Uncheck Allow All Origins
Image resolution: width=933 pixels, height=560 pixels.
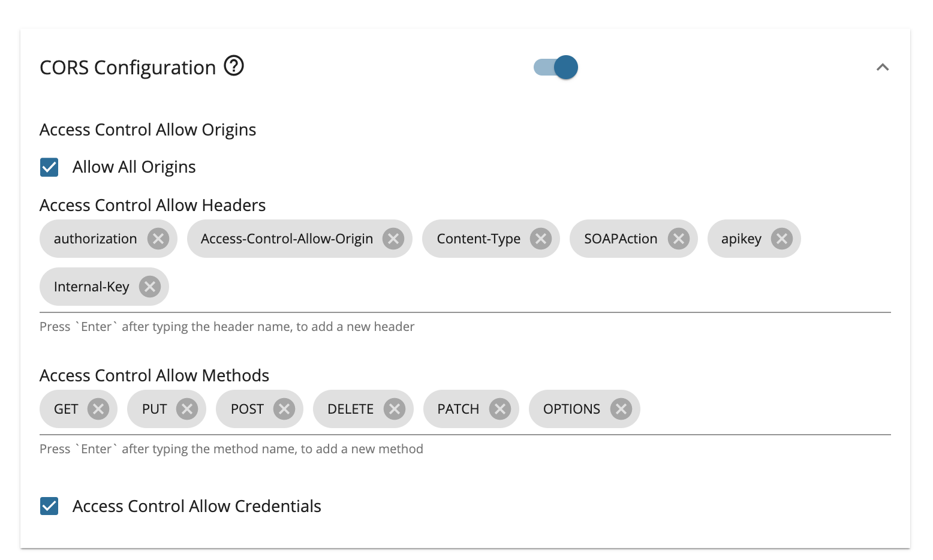point(49,167)
